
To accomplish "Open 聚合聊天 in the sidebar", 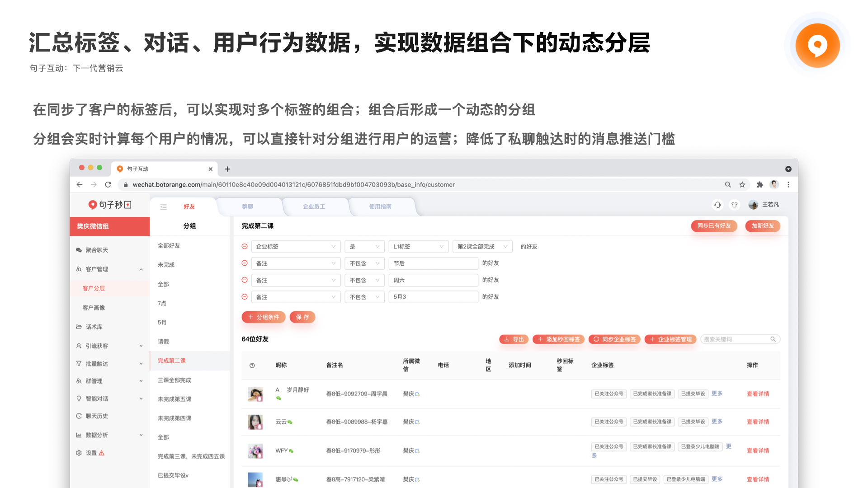I will 97,250.
